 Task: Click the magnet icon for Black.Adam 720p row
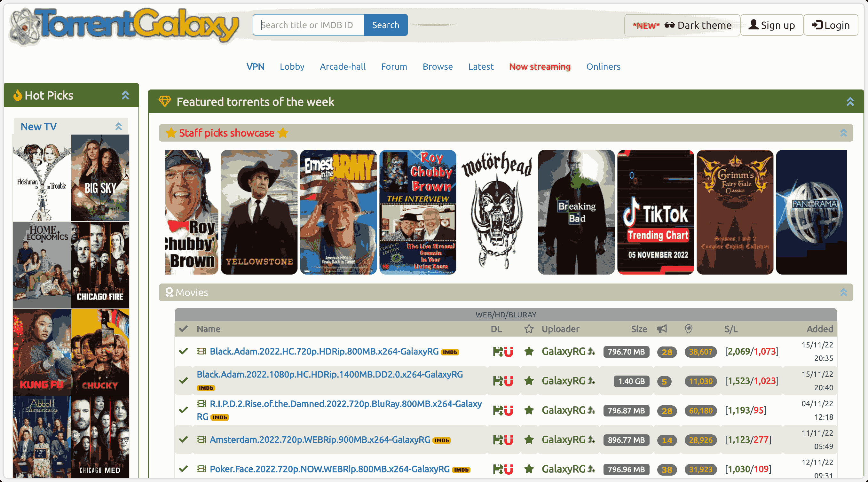point(509,352)
